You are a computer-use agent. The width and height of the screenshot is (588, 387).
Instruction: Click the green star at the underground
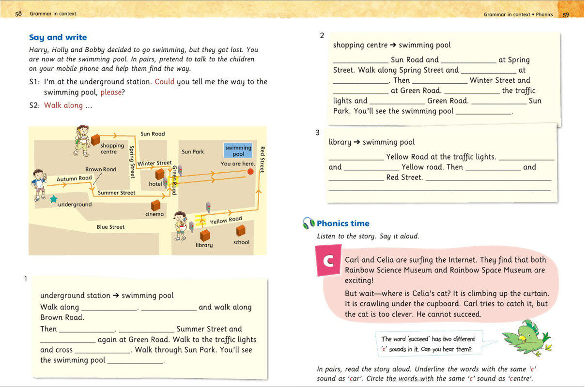click(53, 199)
